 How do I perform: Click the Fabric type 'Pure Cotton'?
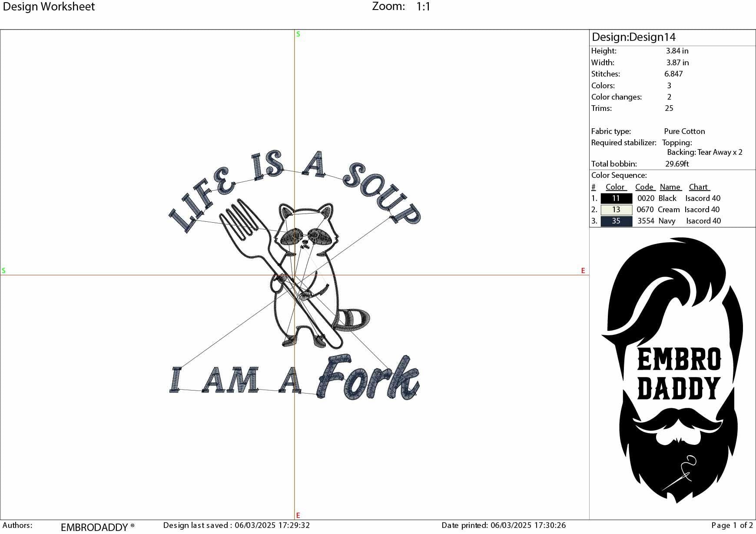tap(684, 131)
